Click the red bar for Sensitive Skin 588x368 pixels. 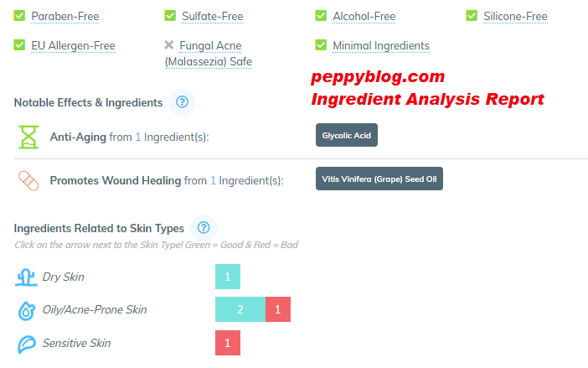[x=228, y=343]
